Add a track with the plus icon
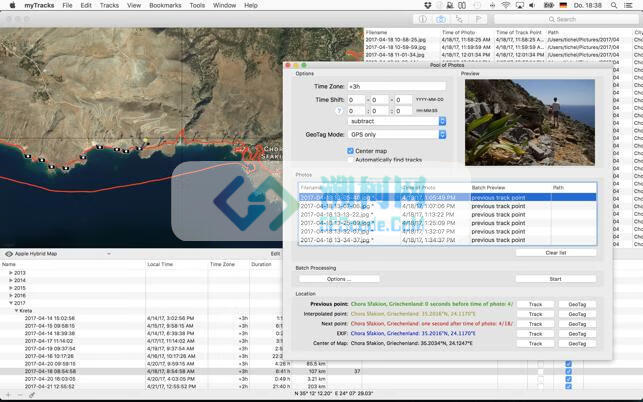The width and height of the screenshot is (643, 402). 8,395
